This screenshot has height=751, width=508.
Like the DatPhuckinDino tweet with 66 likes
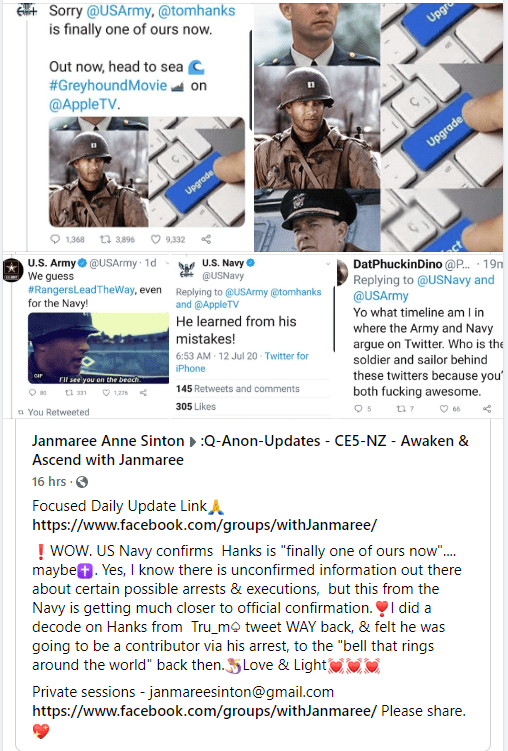[x=444, y=409]
